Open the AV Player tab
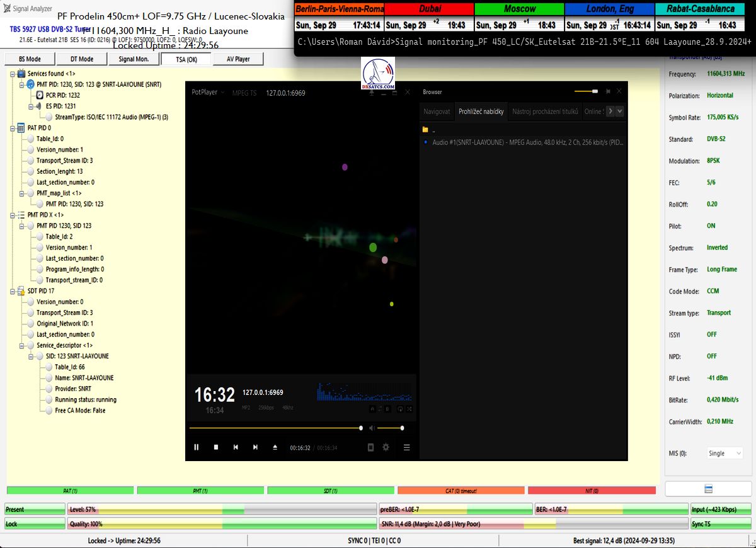 [x=234, y=59]
